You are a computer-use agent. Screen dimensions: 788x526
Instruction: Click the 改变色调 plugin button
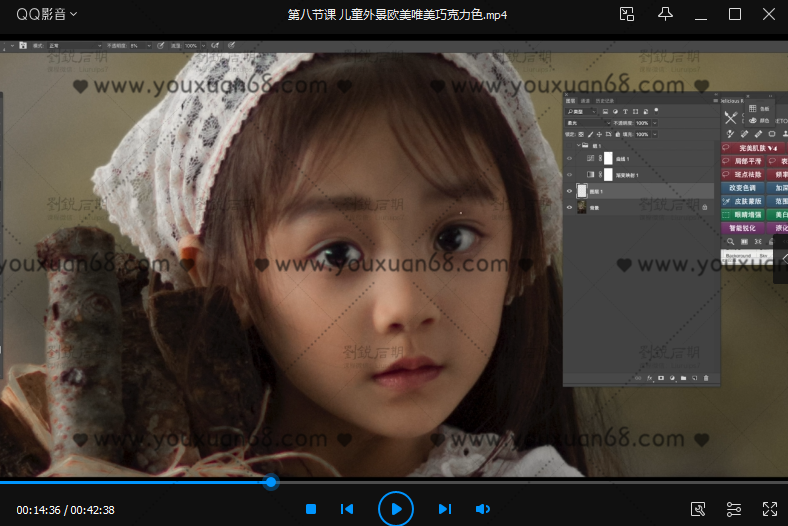point(741,188)
